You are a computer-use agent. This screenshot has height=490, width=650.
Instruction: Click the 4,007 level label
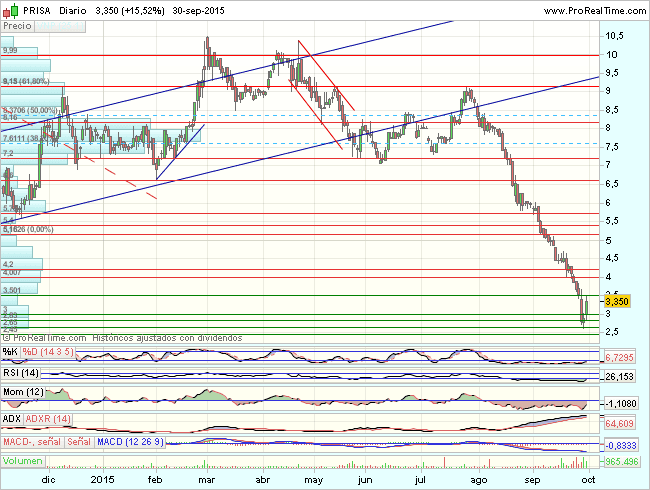pos(12,272)
